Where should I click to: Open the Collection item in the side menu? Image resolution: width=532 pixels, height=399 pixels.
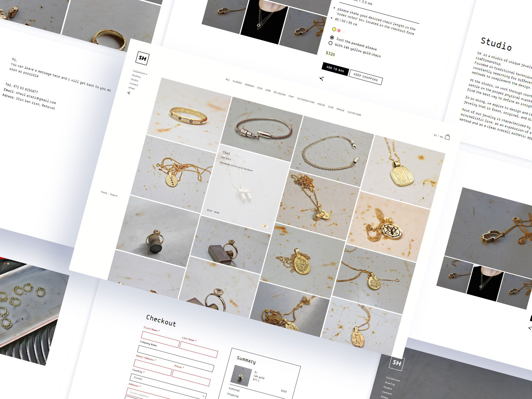139,73
